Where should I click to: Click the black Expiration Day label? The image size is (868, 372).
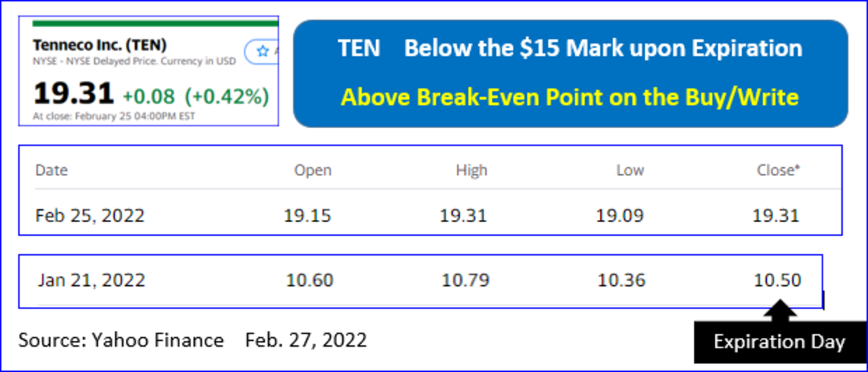[x=779, y=342]
